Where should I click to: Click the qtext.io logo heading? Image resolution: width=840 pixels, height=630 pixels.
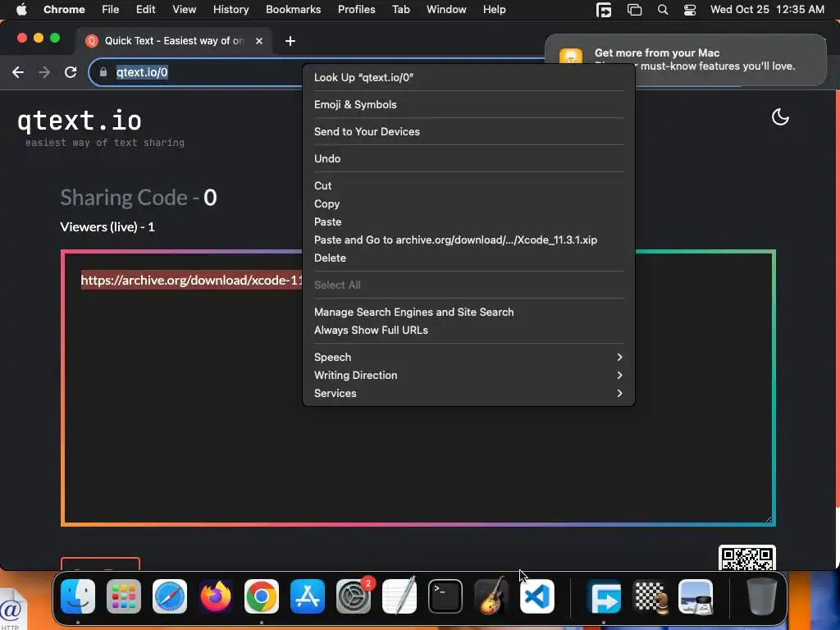[x=80, y=121]
